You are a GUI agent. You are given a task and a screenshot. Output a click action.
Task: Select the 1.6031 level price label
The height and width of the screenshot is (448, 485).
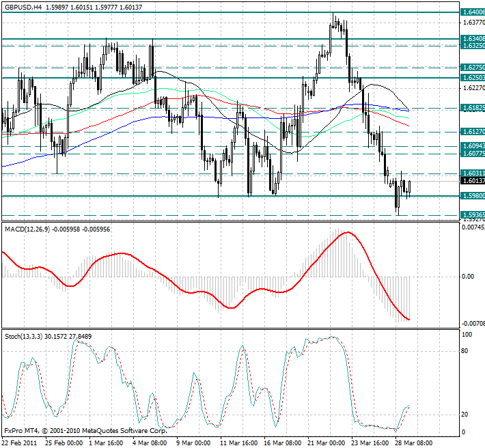(x=473, y=173)
